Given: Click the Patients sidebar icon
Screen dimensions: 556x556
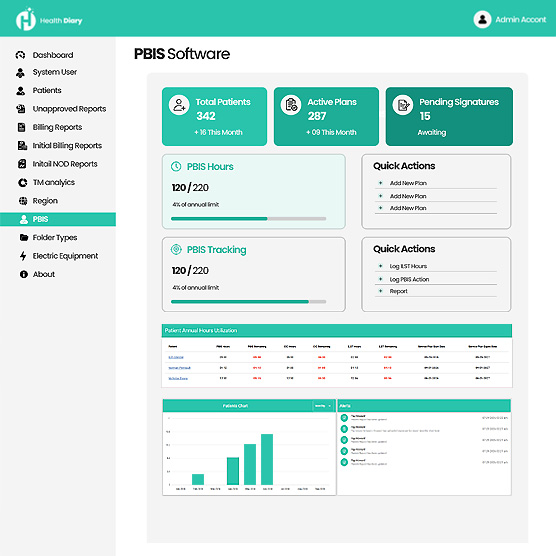Looking at the screenshot, I should (21, 91).
